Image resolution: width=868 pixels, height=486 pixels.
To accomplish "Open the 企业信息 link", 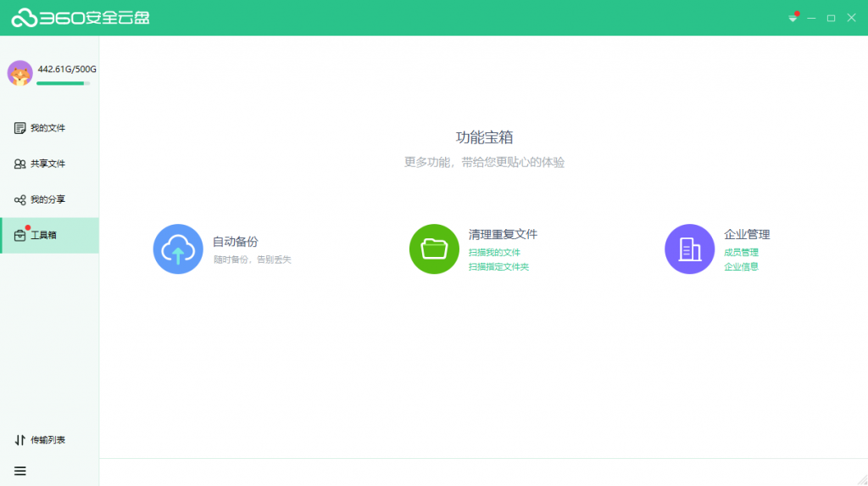I will click(741, 267).
